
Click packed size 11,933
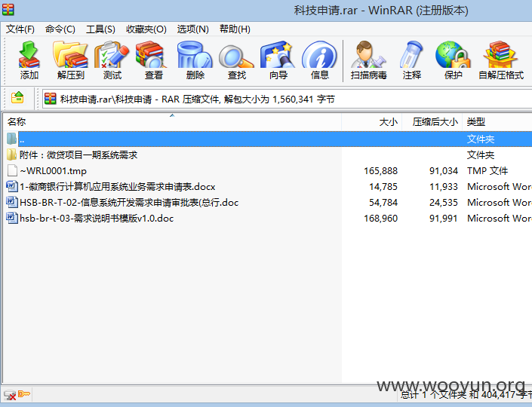click(444, 187)
